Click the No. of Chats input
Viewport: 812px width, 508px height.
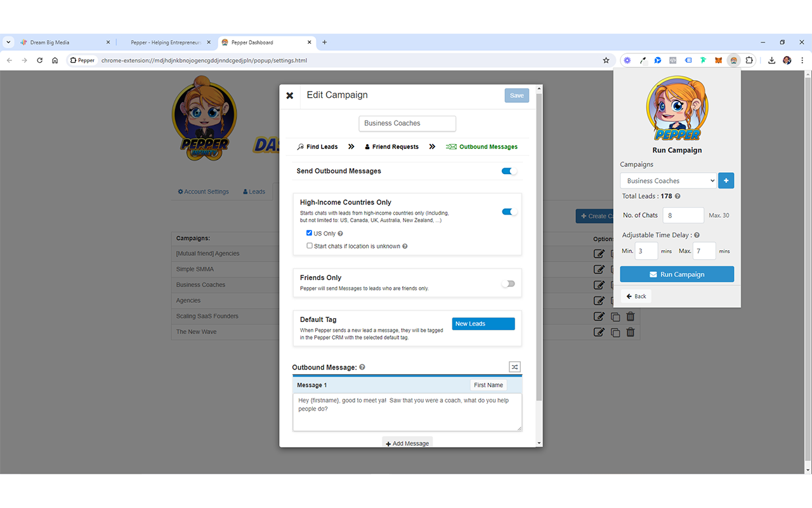click(x=683, y=215)
